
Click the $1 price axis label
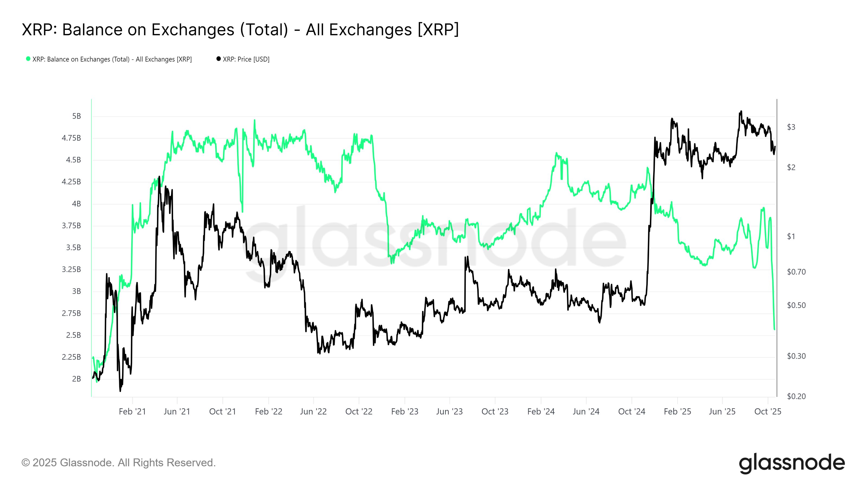(791, 236)
